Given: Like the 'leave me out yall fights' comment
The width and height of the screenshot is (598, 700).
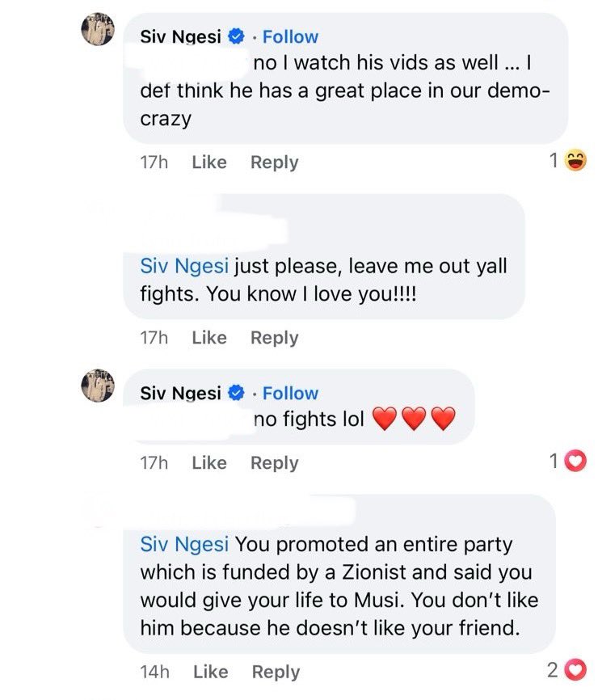Looking at the screenshot, I should [209, 338].
